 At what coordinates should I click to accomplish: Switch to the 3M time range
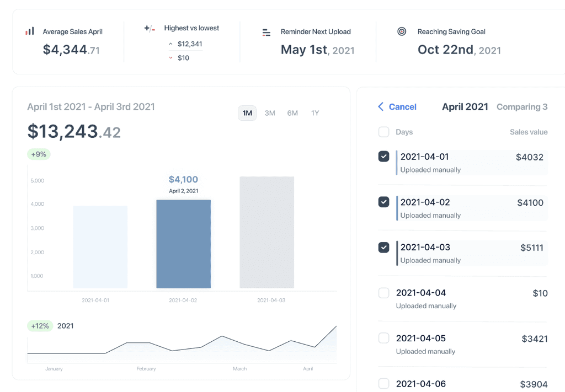pos(270,113)
